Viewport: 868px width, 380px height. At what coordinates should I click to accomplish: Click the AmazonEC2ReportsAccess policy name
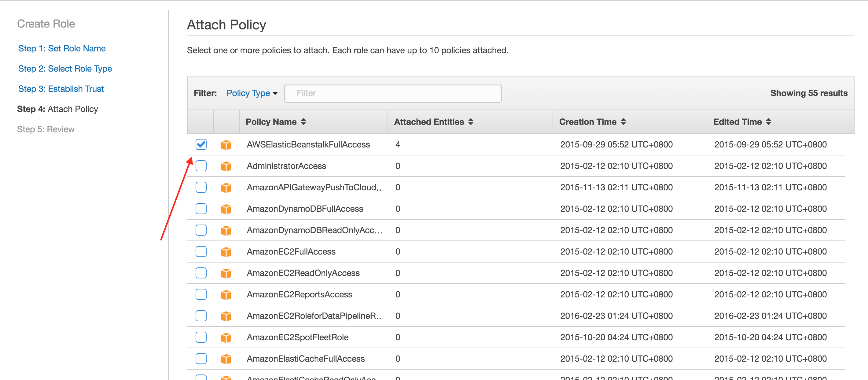point(300,294)
